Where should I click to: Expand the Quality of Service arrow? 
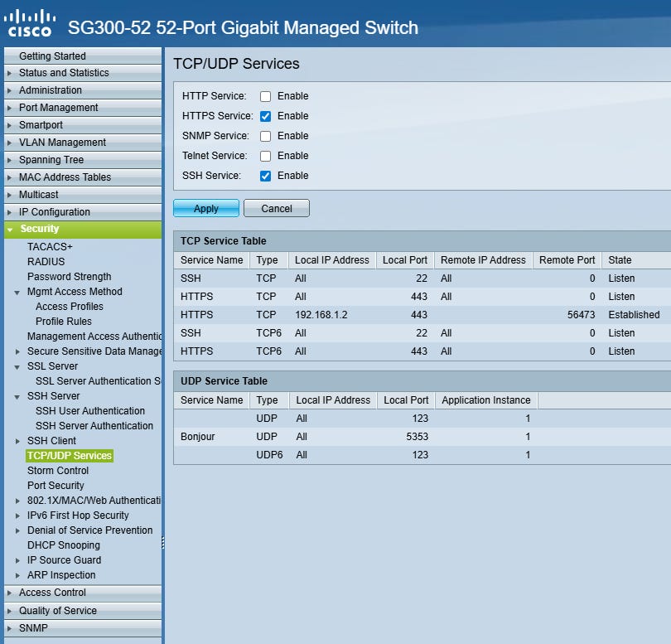9,611
